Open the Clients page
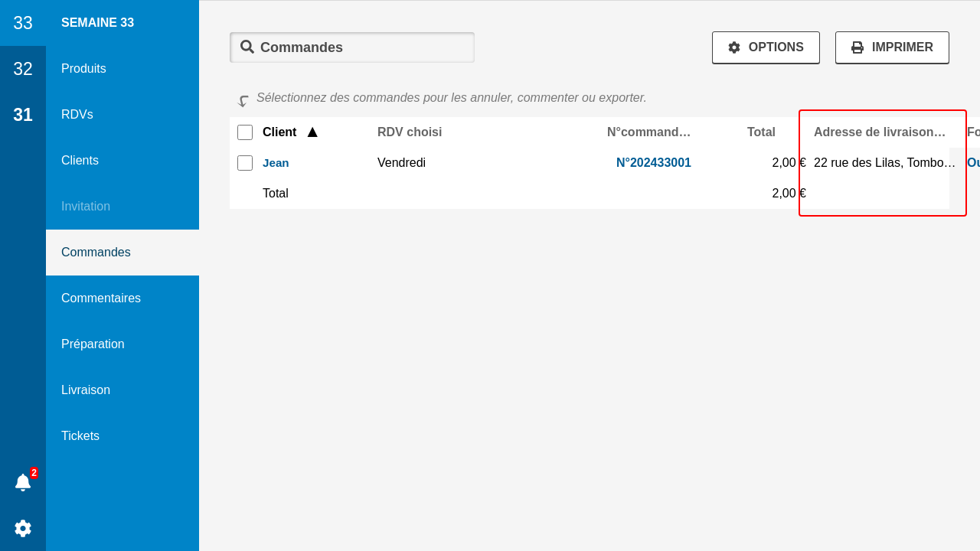The height and width of the screenshot is (551, 980). (80, 161)
